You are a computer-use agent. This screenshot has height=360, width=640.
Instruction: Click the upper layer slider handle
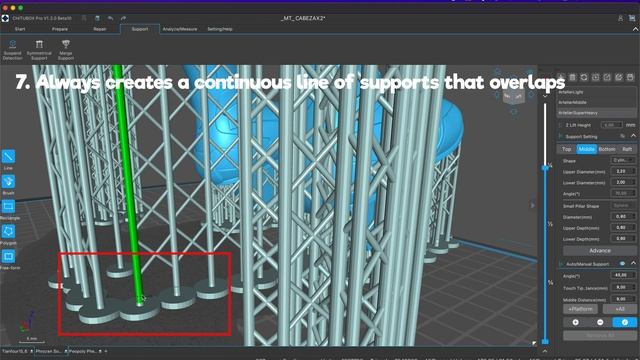click(x=545, y=168)
